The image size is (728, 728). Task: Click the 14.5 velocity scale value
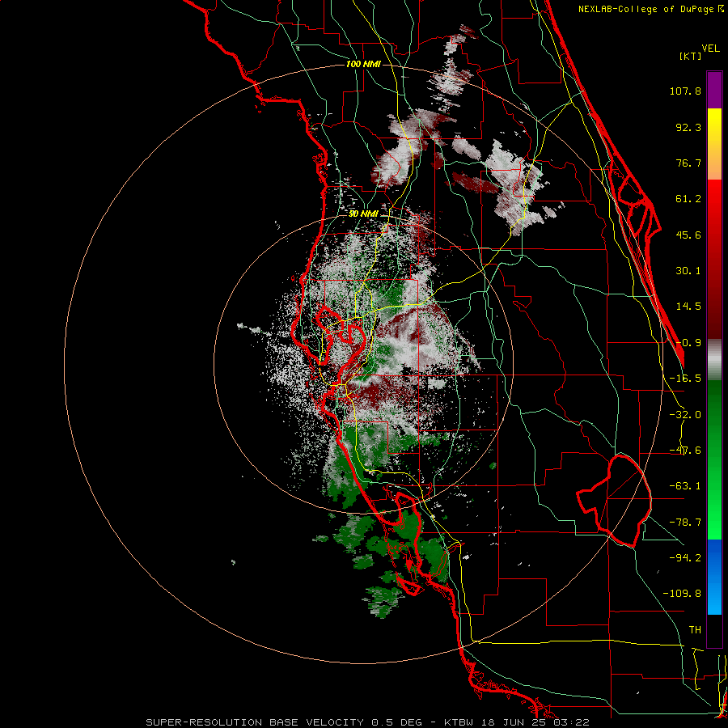688,307
